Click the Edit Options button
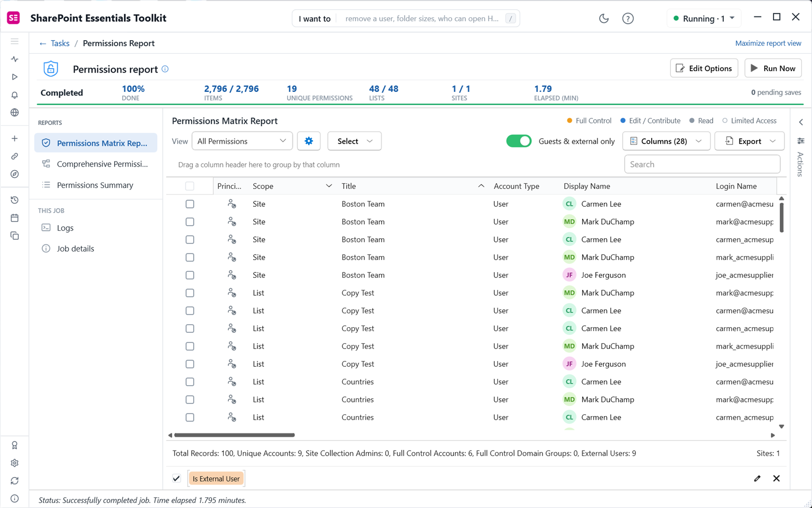The width and height of the screenshot is (812, 508). tap(704, 69)
